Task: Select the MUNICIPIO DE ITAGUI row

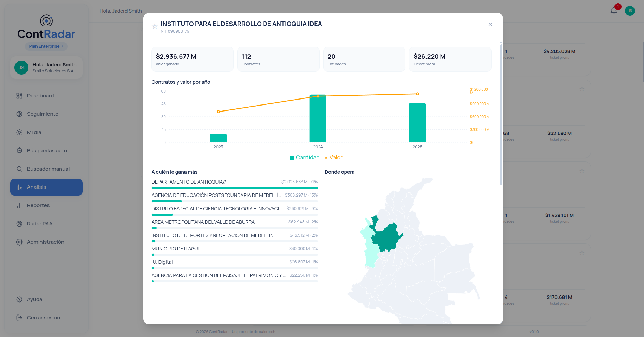Action: point(235,251)
